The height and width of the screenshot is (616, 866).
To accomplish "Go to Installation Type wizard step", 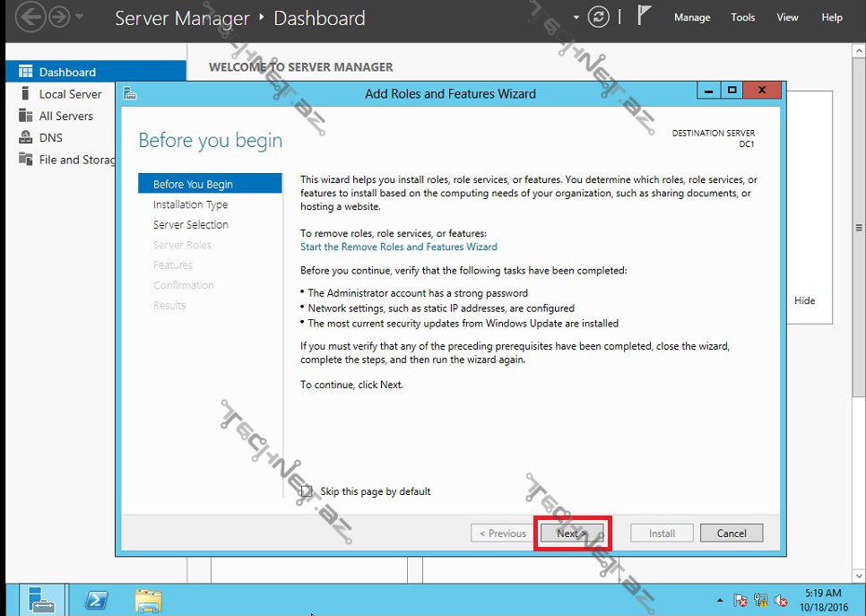I will [190, 204].
